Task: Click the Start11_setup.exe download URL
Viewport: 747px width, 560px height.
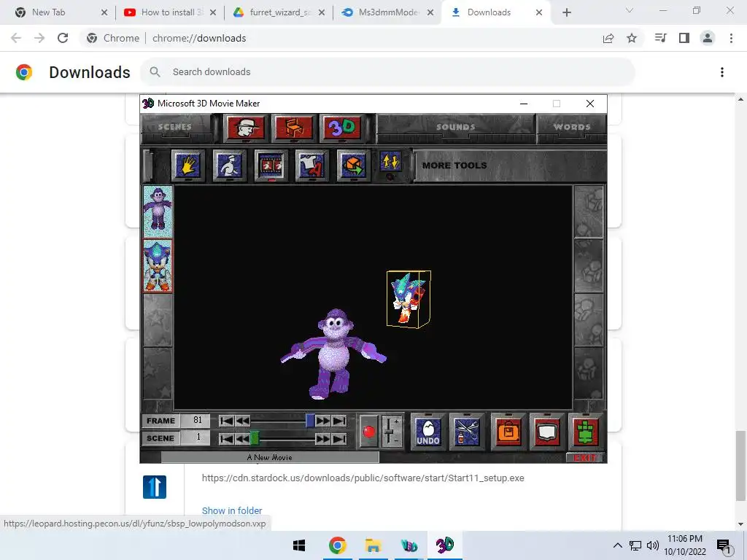Action: tap(363, 478)
